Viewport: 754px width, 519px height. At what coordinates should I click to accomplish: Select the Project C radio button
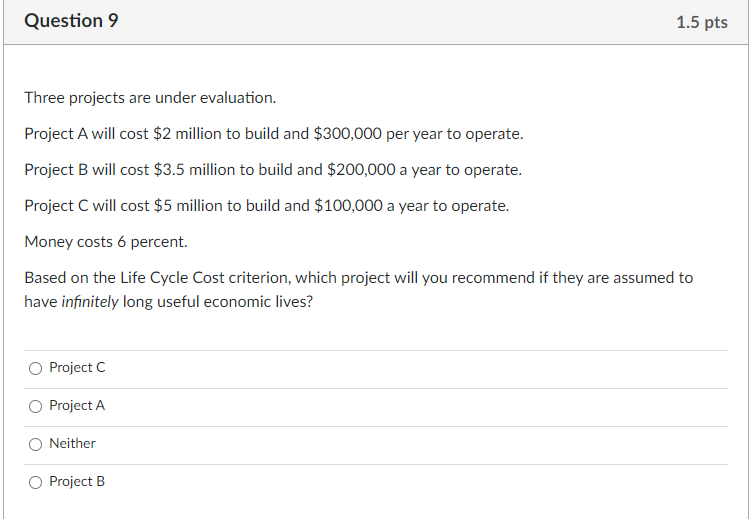[36, 368]
